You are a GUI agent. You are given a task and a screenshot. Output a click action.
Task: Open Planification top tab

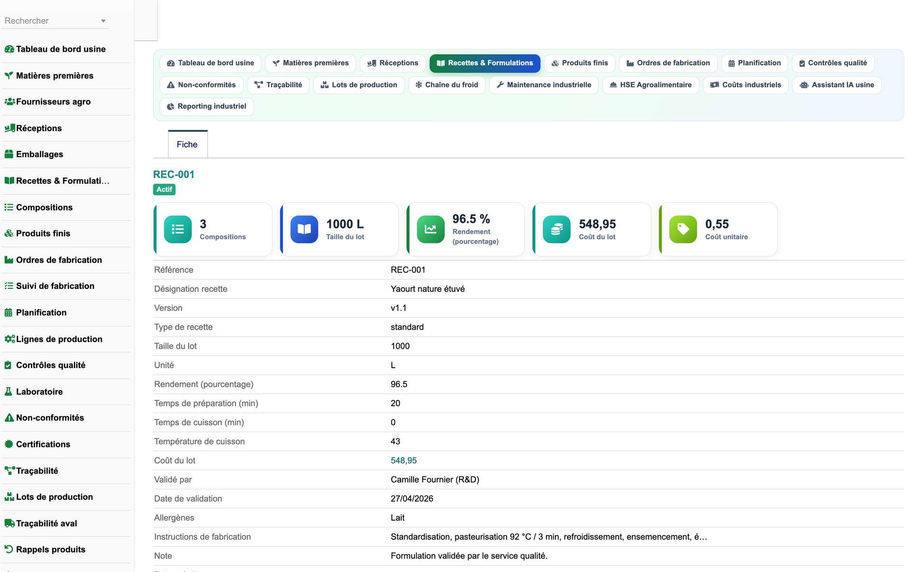pos(754,63)
